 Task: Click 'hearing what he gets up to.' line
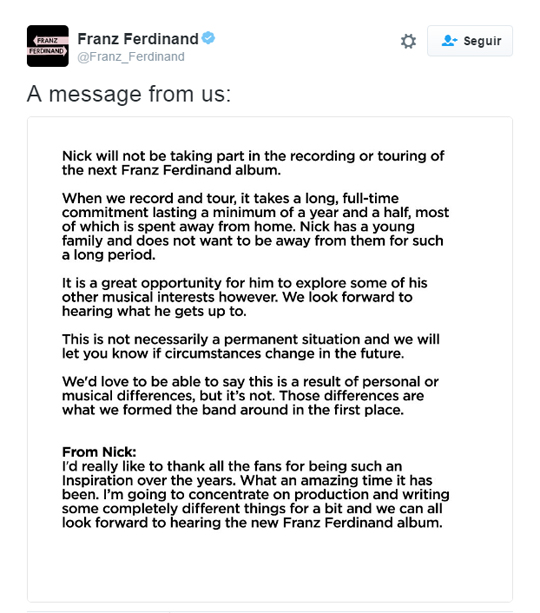[154, 311]
